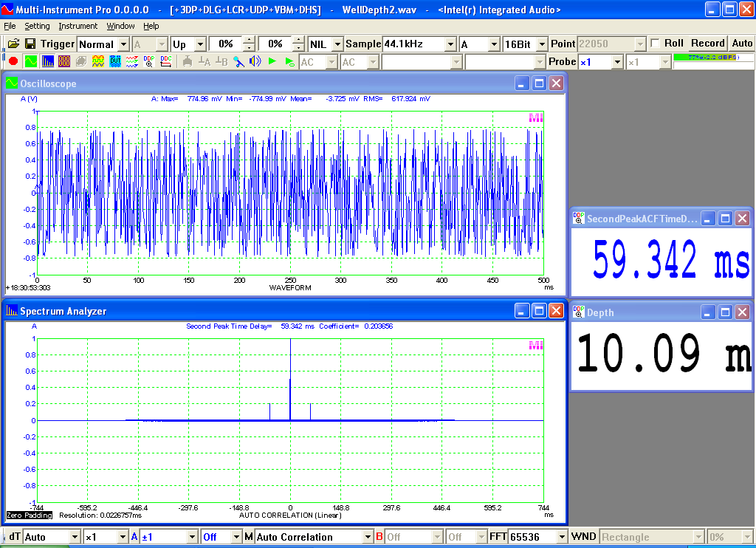Decrease the first trigger level percentage
The image size is (756, 548).
click(249, 48)
